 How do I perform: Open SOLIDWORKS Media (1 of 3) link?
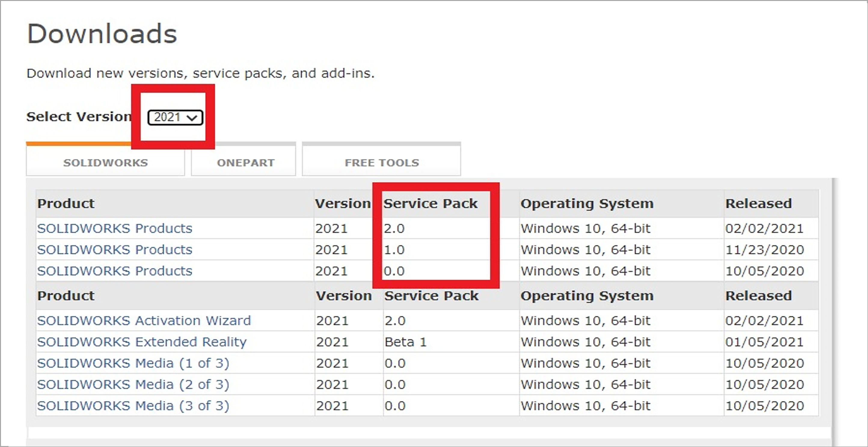tap(133, 363)
